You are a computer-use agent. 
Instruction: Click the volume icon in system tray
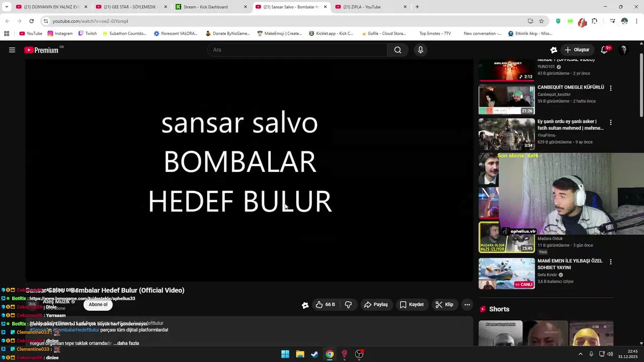tap(610, 354)
